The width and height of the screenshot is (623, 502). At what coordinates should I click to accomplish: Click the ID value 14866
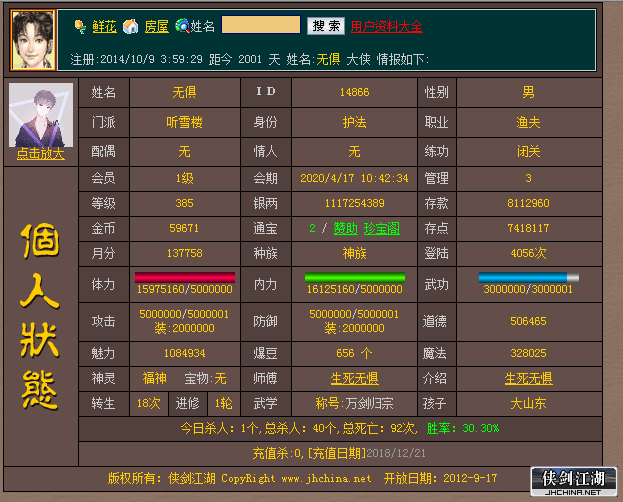point(354,93)
